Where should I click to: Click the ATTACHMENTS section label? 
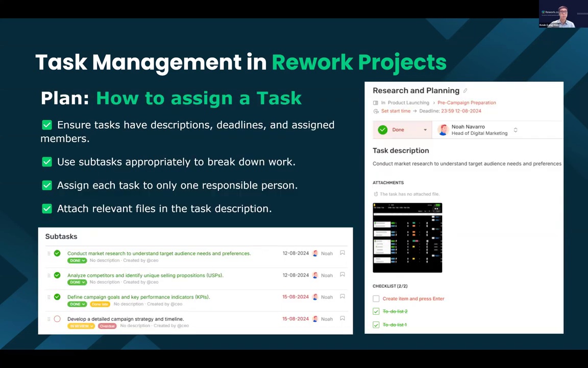tap(388, 183)
